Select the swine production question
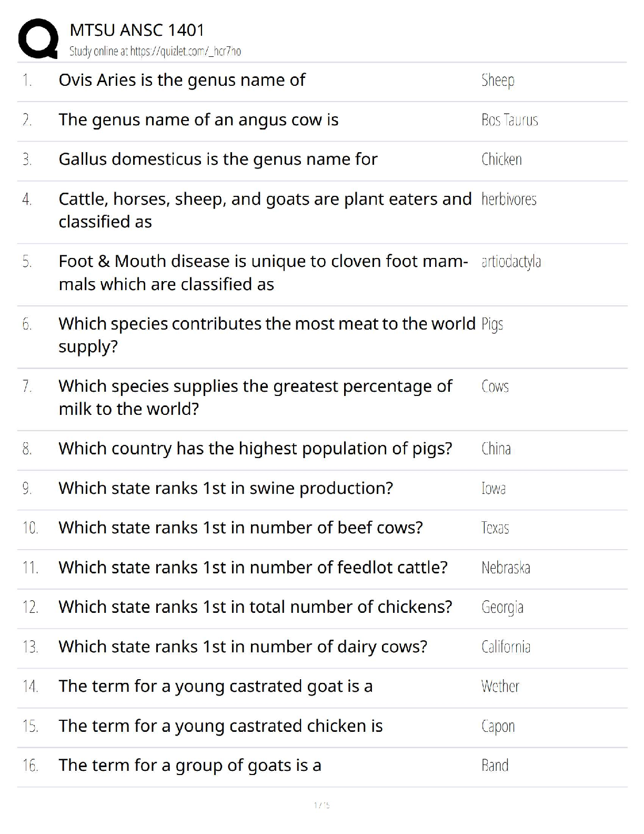The height and width of the screenshot is (834, 644). click(x=226, y=488)
